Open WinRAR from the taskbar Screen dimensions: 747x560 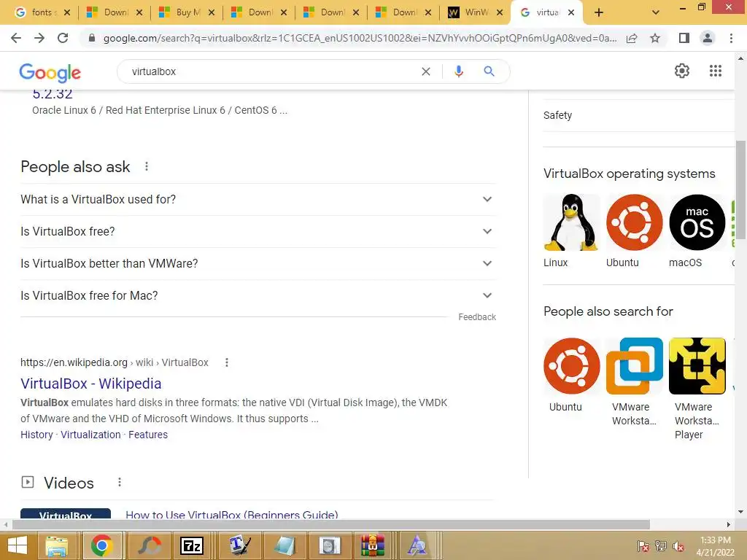click(373, 545)
